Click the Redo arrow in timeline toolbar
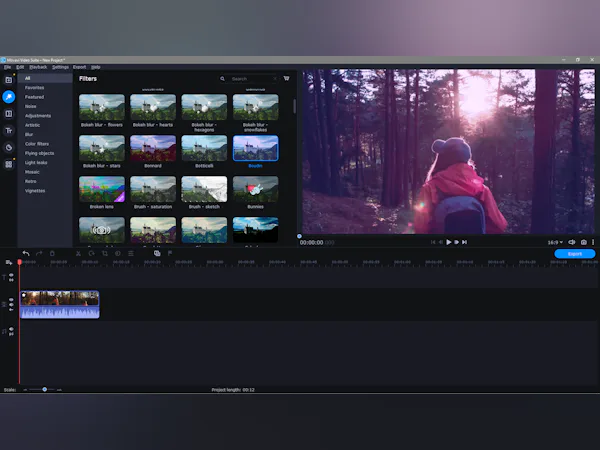Viewport: 600px width, 450px height. [39, 253]
